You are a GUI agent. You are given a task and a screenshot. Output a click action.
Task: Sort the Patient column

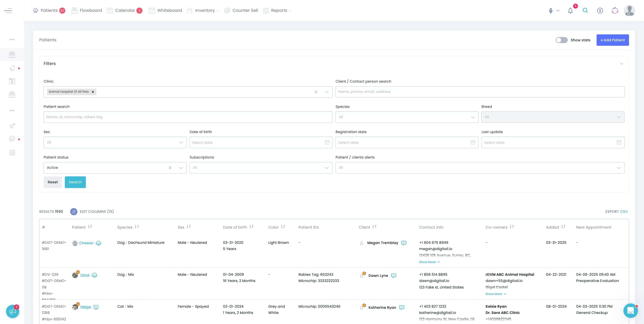[90, 227]
